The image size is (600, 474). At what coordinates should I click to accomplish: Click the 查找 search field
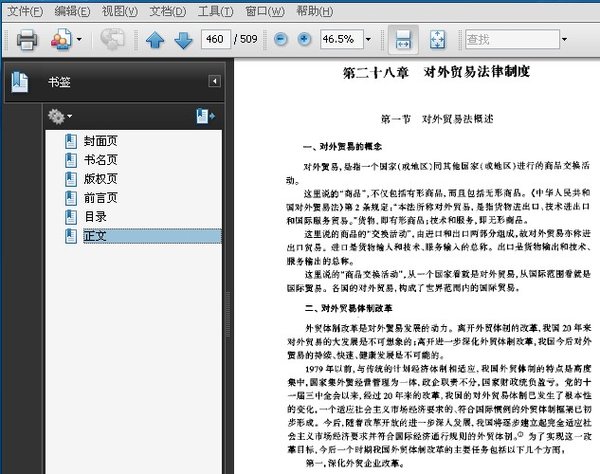click(512, 39)
